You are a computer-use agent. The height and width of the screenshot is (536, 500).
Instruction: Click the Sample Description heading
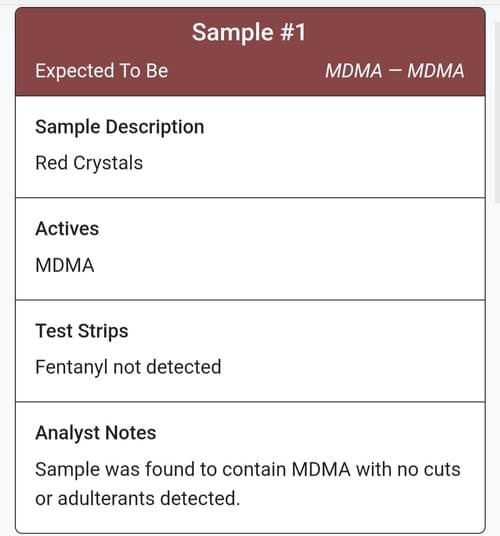click(120, 127)
